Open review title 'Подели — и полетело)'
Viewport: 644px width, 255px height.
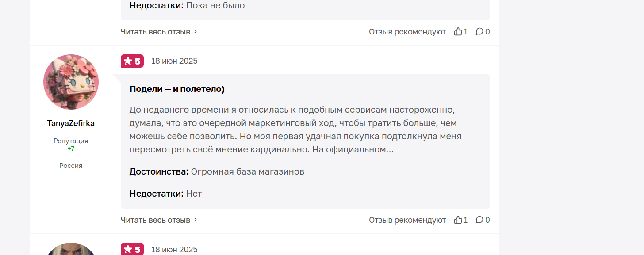point(177,89)
